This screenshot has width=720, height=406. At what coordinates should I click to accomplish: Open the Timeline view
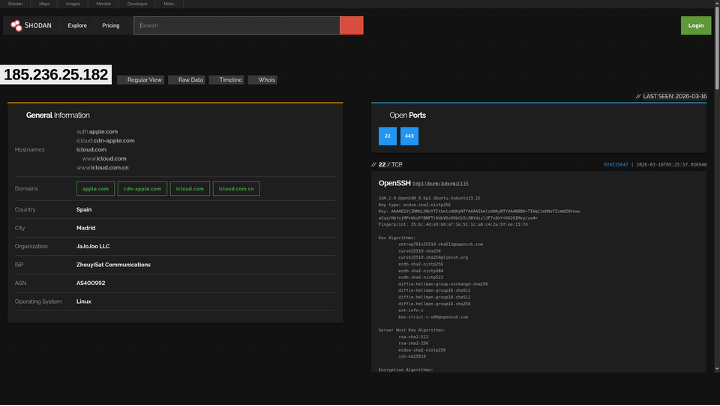click(227, 79)
